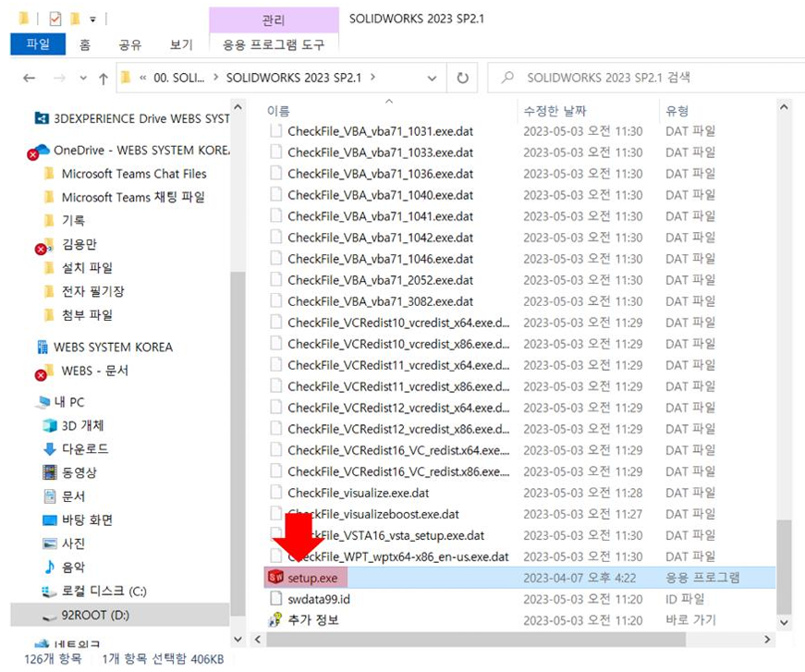Click the 동영상 film icon
This screenshot has height=672, width=805.
[x=50, y=472]
